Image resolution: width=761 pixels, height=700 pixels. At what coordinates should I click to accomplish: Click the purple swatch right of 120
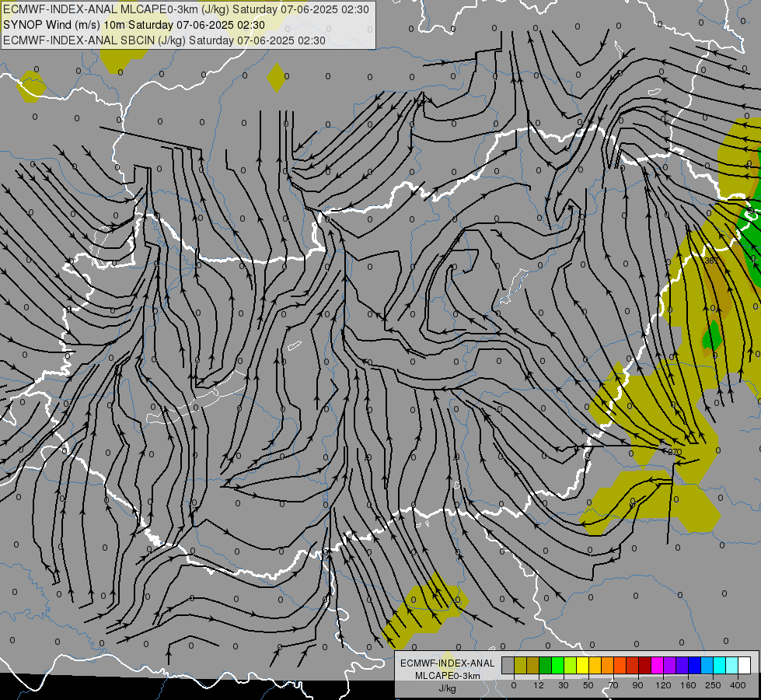coord(670,665)
